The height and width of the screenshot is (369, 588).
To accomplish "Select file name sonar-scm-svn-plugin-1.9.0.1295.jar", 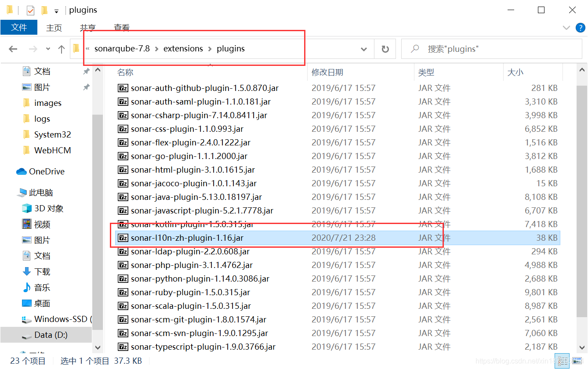I will [200, 333].
